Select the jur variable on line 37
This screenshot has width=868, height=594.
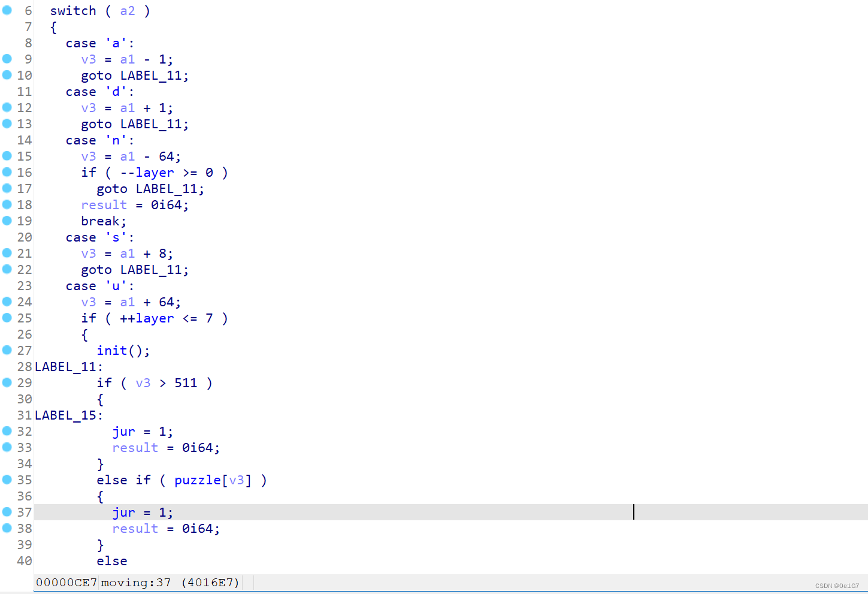point(123,512)
